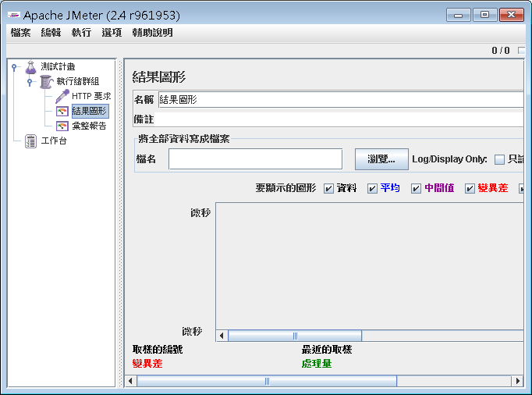
Task: Open the 編輯 menu
Action: pos(51,33)
